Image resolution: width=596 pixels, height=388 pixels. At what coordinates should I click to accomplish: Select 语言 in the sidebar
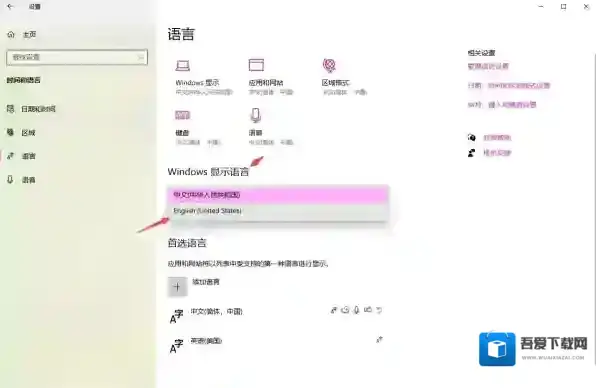(x=29, y=156)
